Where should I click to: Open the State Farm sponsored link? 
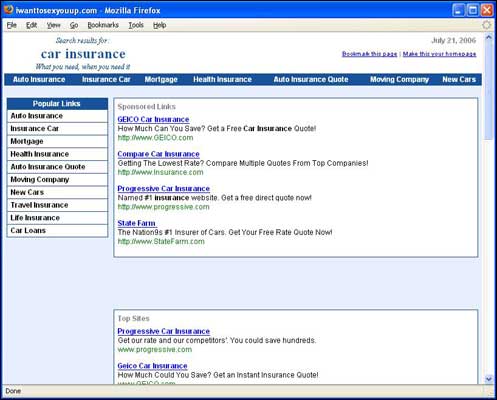click(137, 223)
